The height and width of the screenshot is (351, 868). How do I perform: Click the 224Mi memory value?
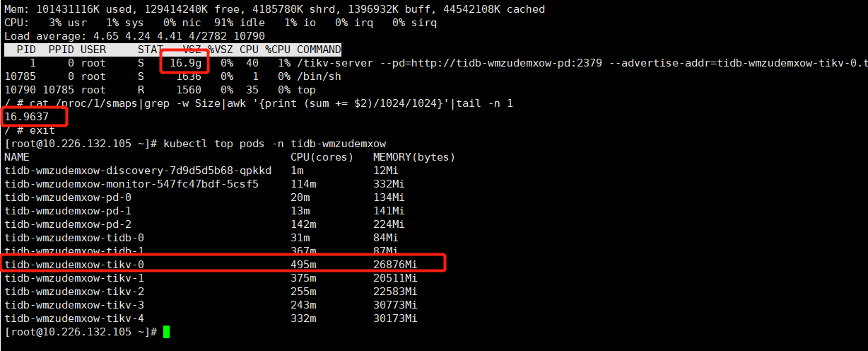[389, 224]
